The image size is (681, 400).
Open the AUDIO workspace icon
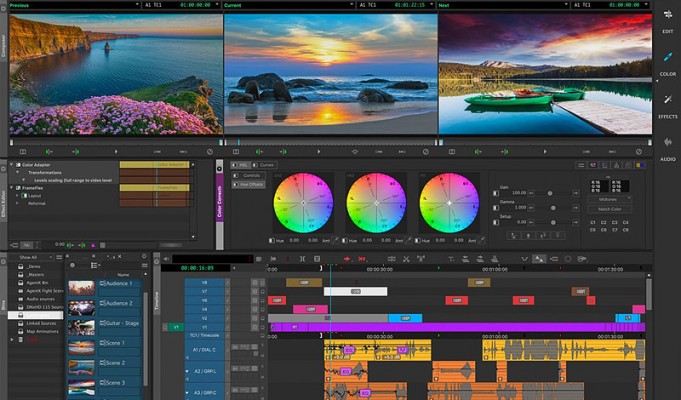(668, 142)
